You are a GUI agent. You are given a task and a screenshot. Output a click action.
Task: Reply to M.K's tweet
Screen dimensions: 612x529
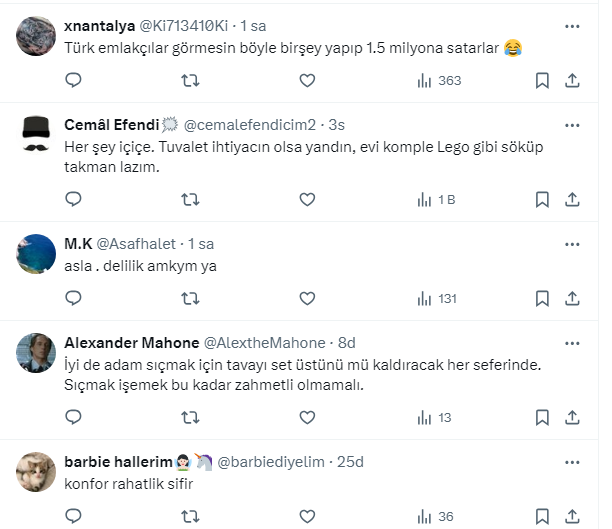(73, 298)
